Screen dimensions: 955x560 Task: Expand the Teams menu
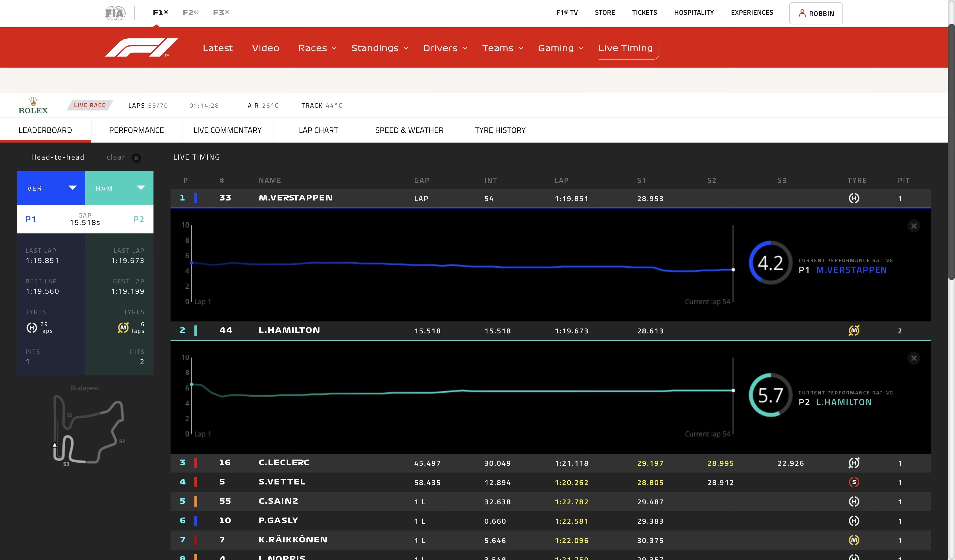pyautogui.click(x=503, y=48)
